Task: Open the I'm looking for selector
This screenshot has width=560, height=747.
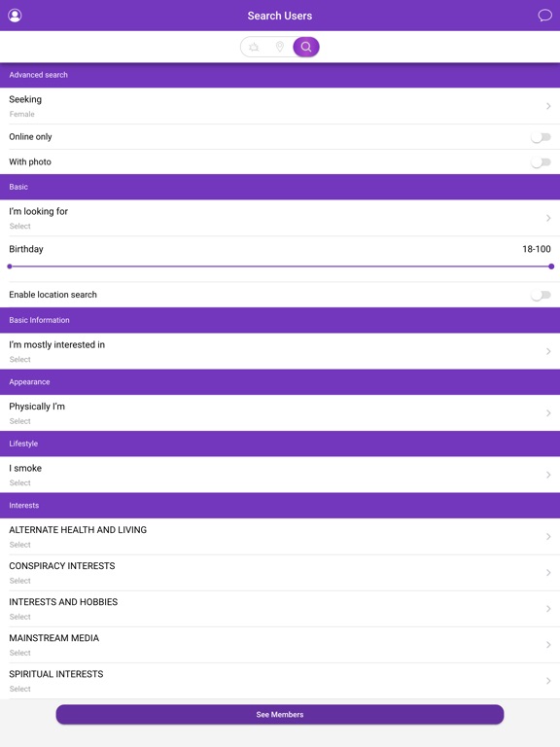Action: point(280,218)
